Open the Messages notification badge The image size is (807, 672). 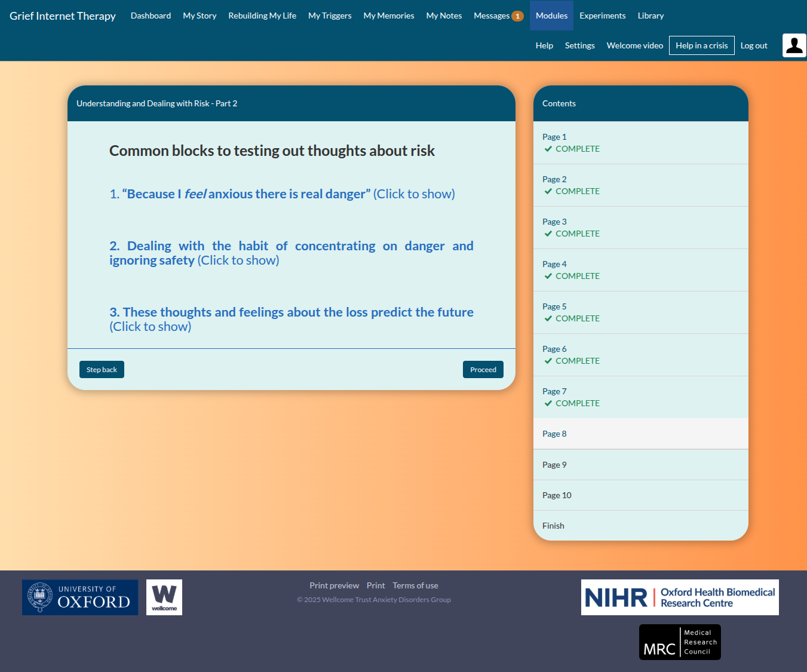[517, 16]
